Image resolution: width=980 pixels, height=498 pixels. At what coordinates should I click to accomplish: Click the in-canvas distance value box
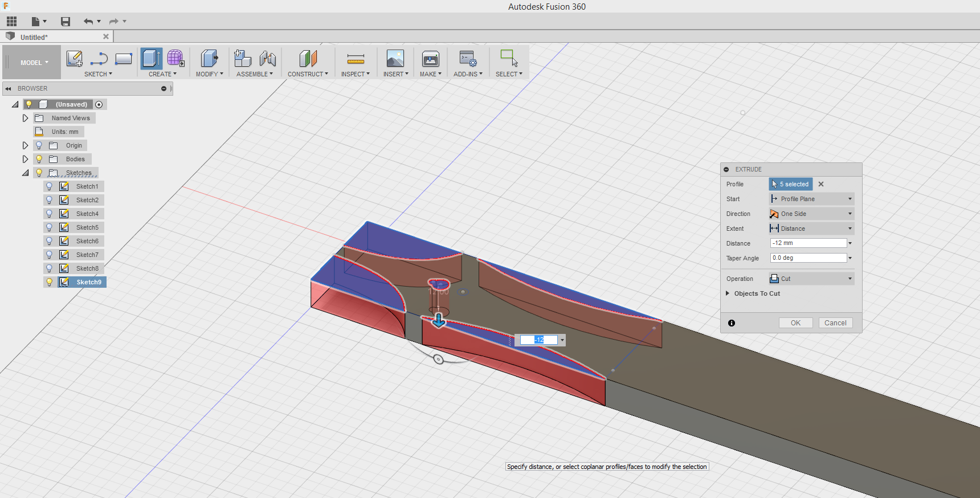pos(539,340)
